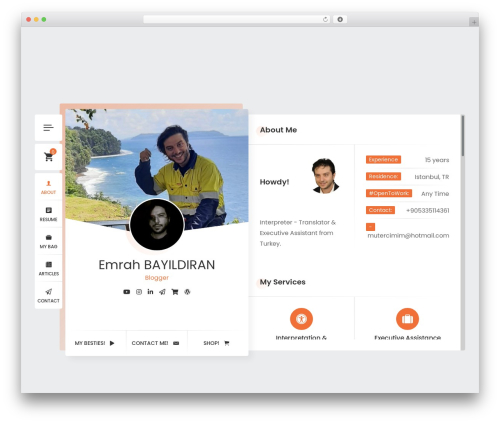The width and height of the screenshot is (500, 423).
Task: Go to the Resume section
Action: 48,214
